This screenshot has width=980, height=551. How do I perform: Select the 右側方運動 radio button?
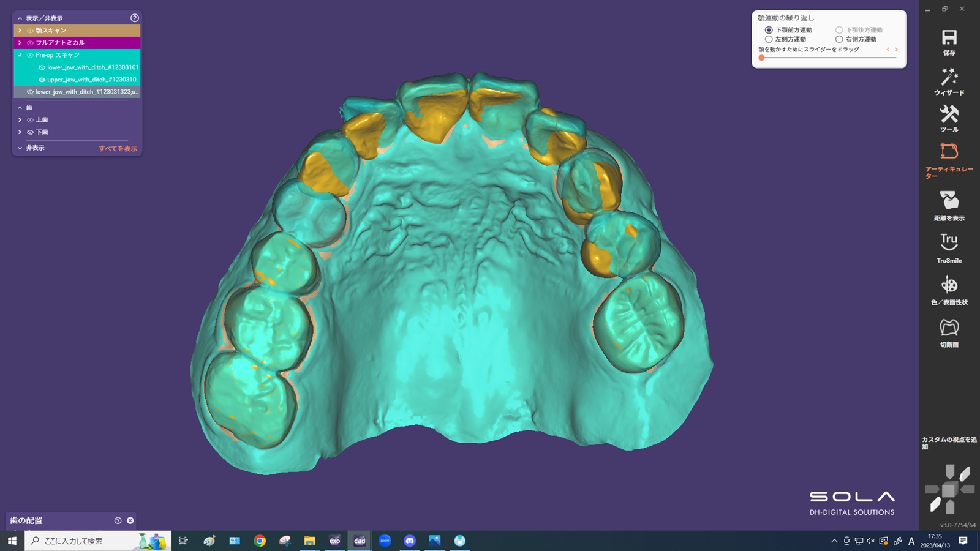[839, 39]
